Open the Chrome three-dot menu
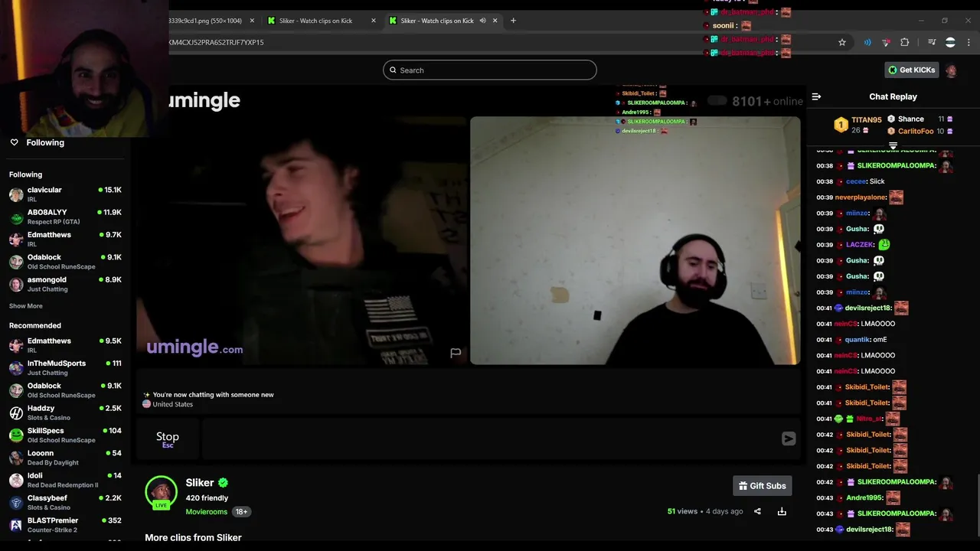Screen dimensions: 980x551 (968, 42)
